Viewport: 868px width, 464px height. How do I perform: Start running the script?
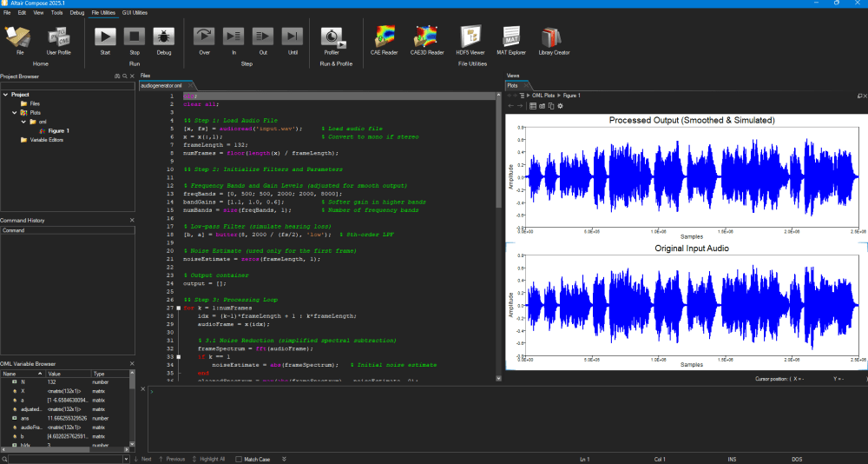coord(105,36)
